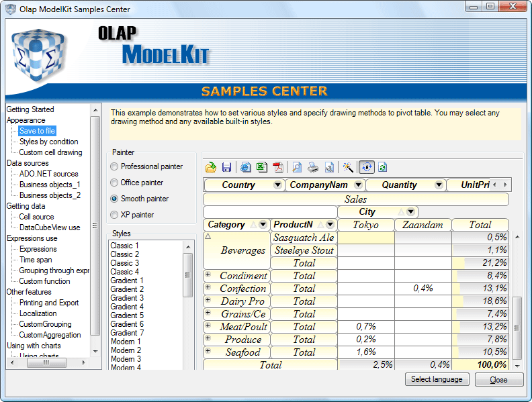
Task: Click the Sales measure header
Action: 356,199
